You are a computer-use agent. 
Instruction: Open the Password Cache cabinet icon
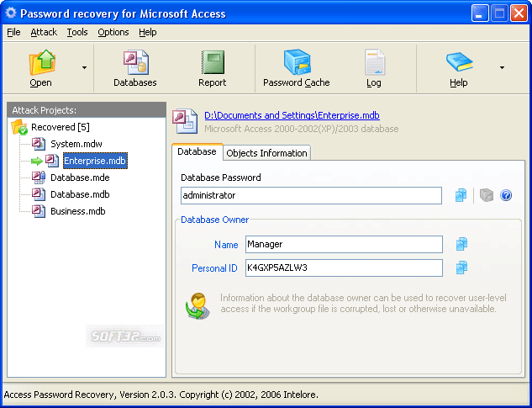[297, 62]
